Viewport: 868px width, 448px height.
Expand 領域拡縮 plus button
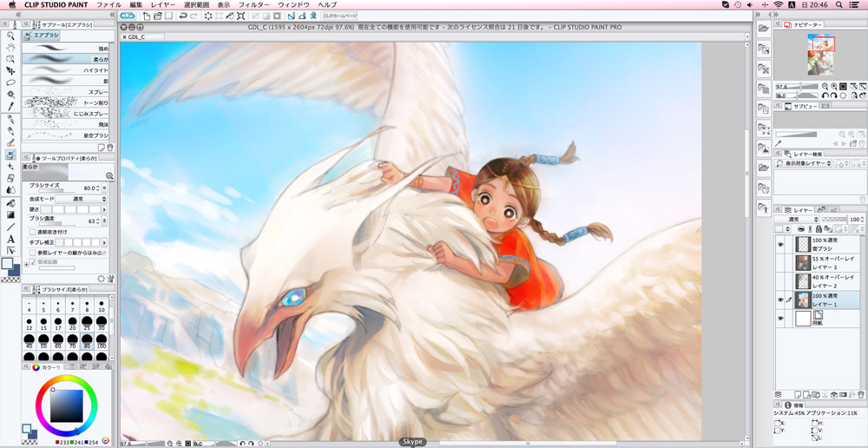pyautogui.click(x=26, y=265)
